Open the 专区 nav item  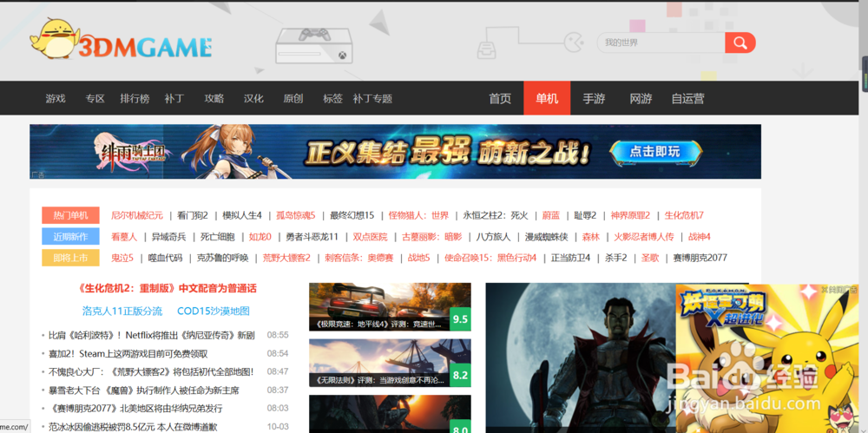95,99
